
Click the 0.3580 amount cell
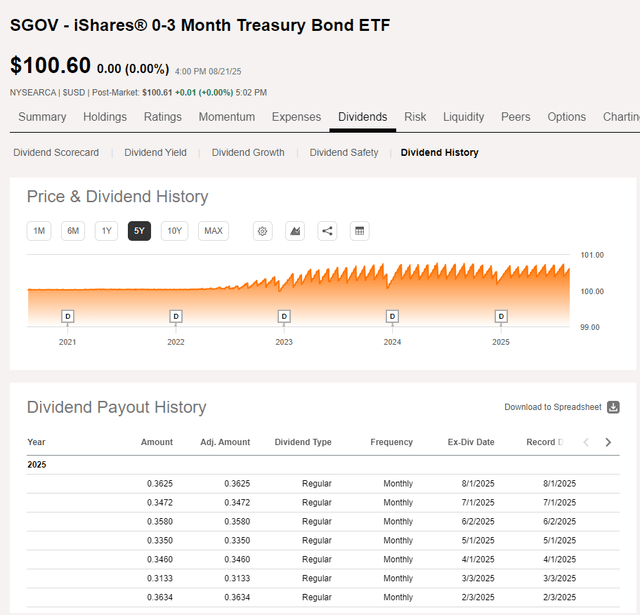click(x=160, y=522)
